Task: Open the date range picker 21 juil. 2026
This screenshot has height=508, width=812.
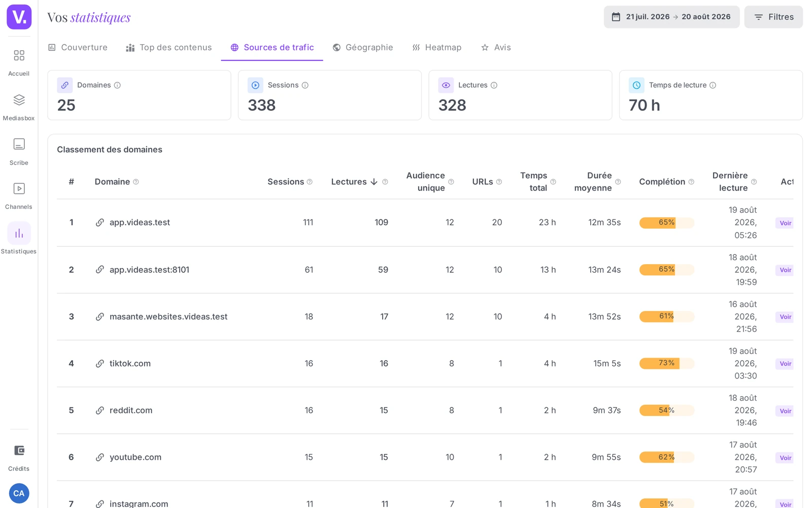Action: [x=671, y=17]
